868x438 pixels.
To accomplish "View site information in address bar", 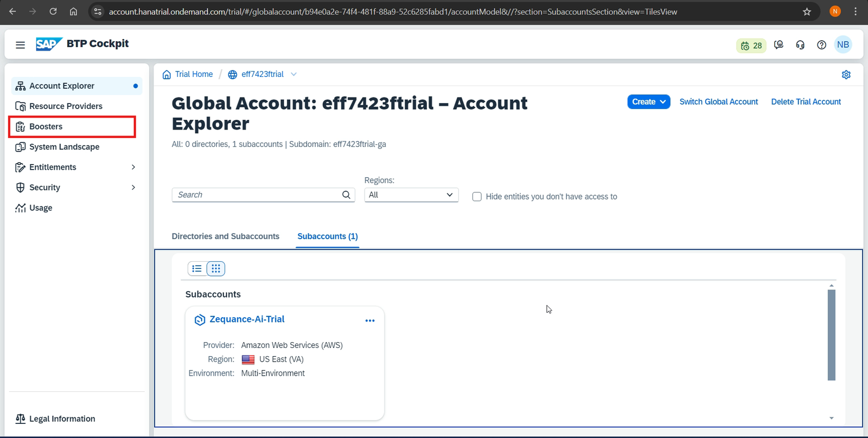I will coord(98,11).
